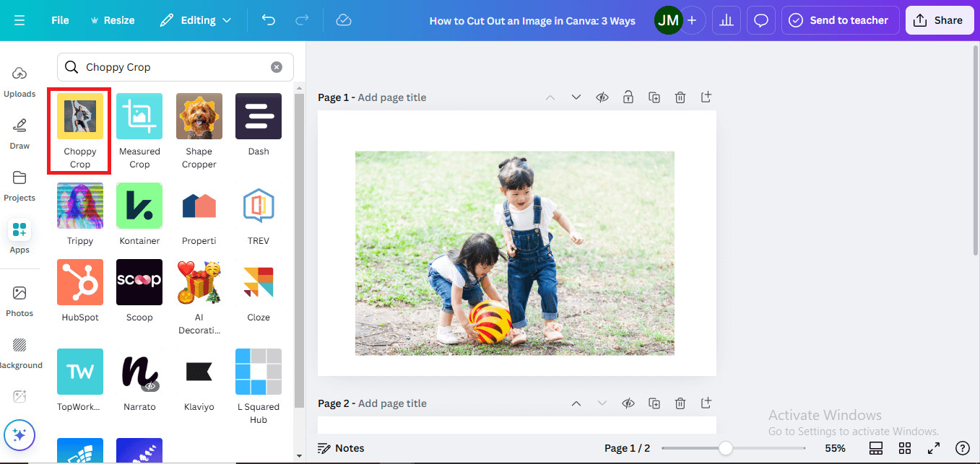Switch to scroll view layout
The image size is (980, 464).
876,448
